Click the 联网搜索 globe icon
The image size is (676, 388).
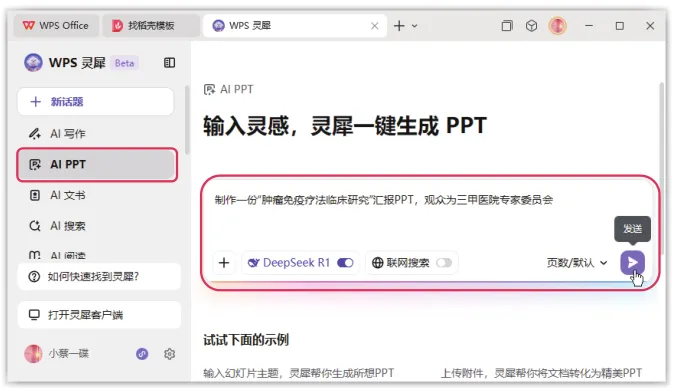pyautogui.click(x=377, y=263)
